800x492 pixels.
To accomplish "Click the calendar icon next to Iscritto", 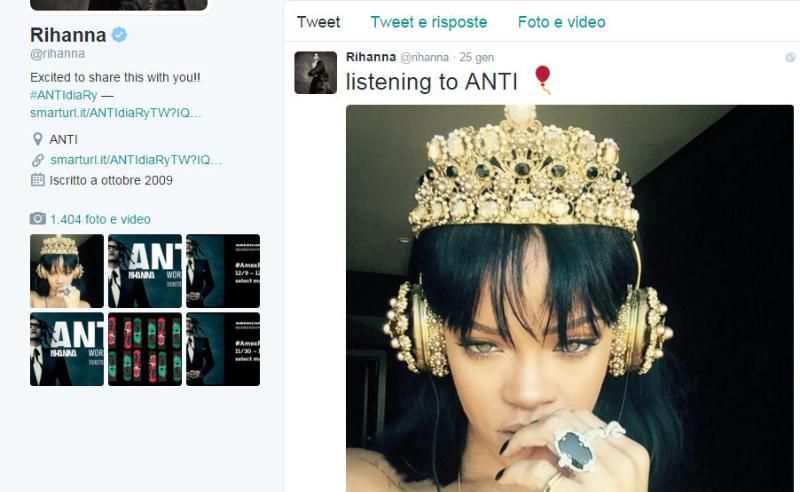I will coord(38,180).
